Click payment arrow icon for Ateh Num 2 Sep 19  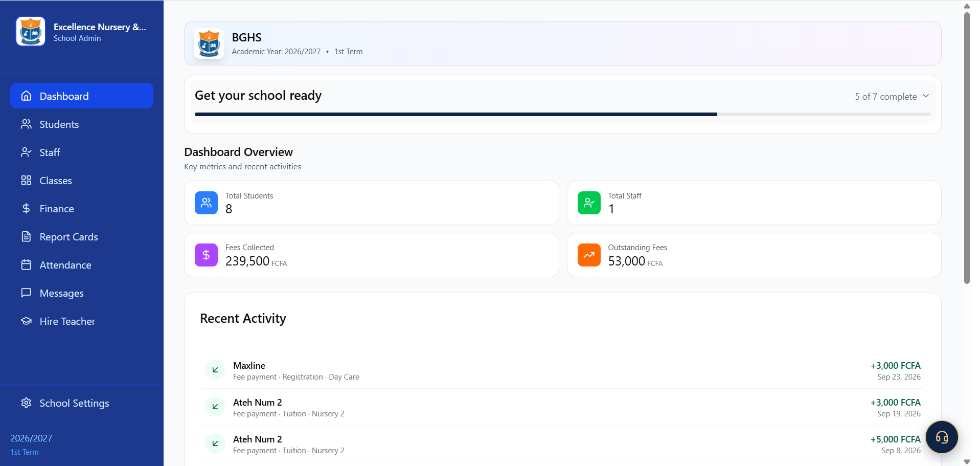pyautogui.click(x=215, y=407)
